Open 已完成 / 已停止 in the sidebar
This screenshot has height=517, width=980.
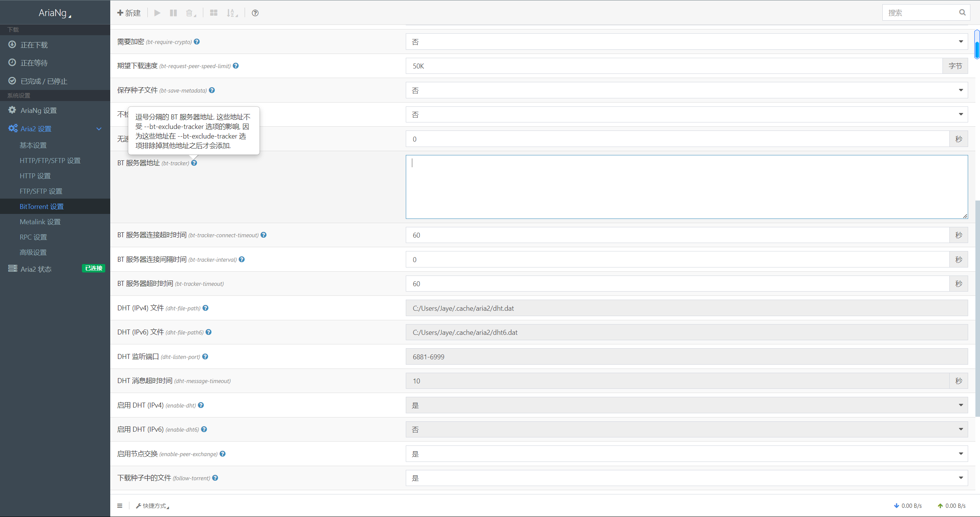pyautogui.click(x=55, y=81)
